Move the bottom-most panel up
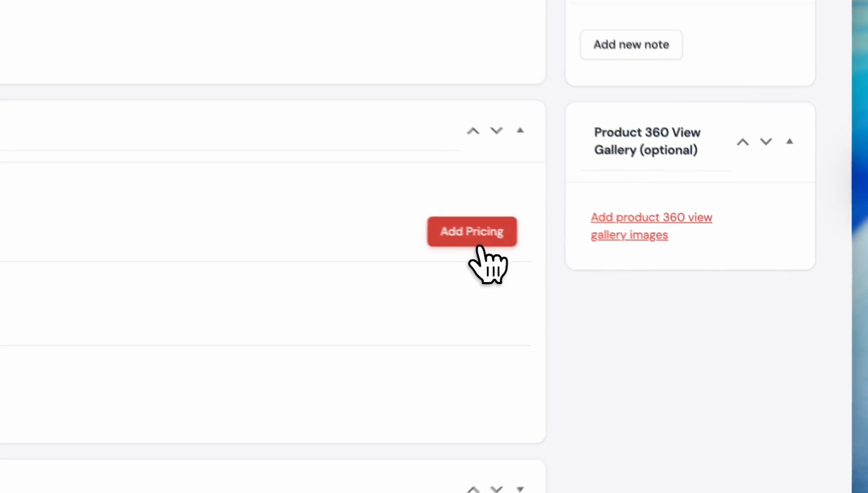The height and width of the screenshot is (493, 868). point(473,489)
